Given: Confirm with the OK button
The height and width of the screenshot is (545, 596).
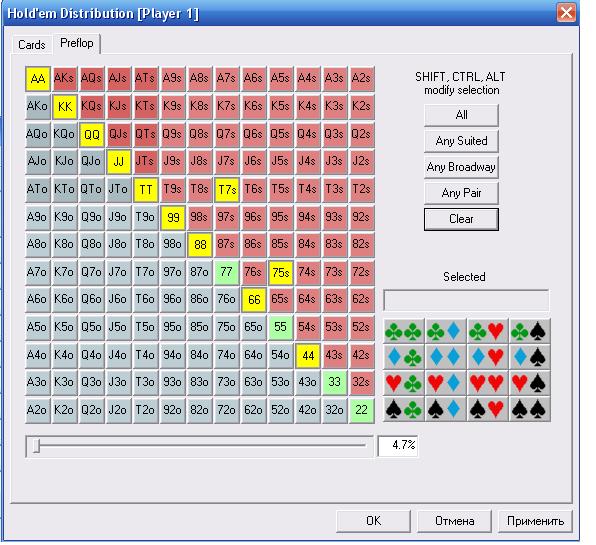Looking at the screenshot, I should [x=373, y=521].
